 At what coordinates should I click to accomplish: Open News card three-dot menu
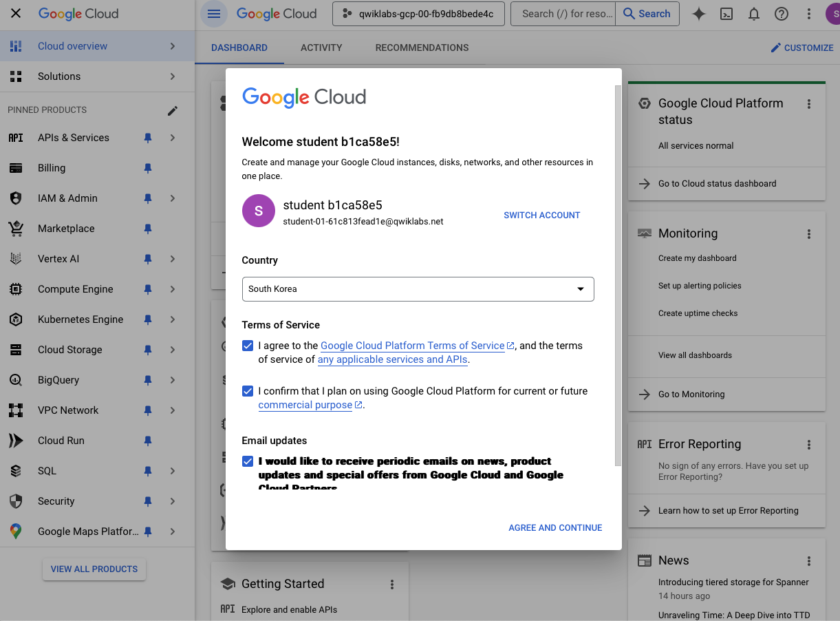pos(809,561)
